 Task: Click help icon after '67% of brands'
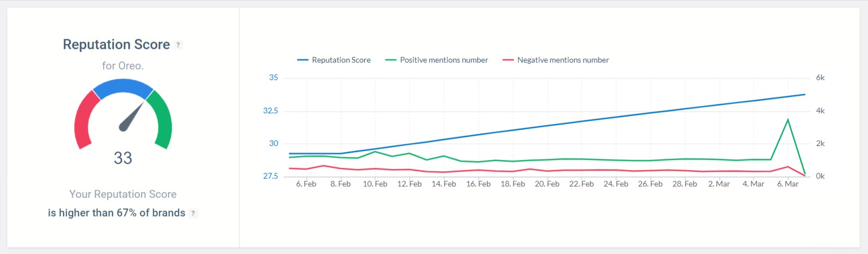pyautogui.click(x=193, y=213)
